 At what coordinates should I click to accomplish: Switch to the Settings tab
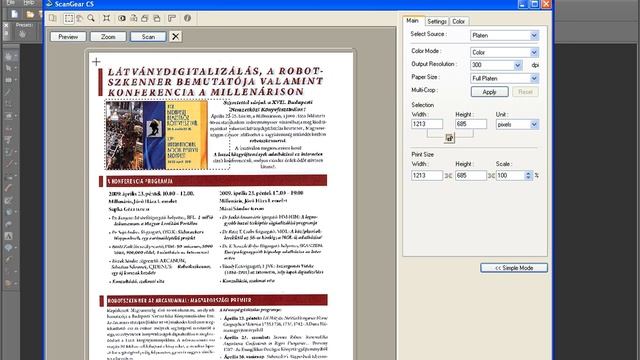437,21
